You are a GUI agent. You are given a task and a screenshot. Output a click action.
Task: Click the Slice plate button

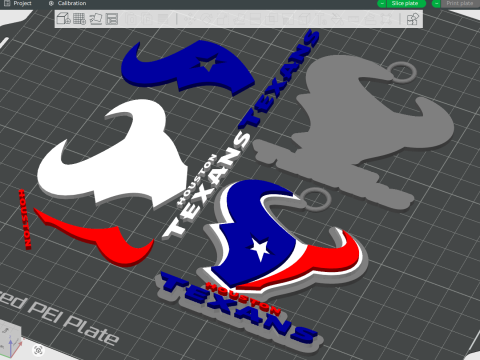[405, 3]
